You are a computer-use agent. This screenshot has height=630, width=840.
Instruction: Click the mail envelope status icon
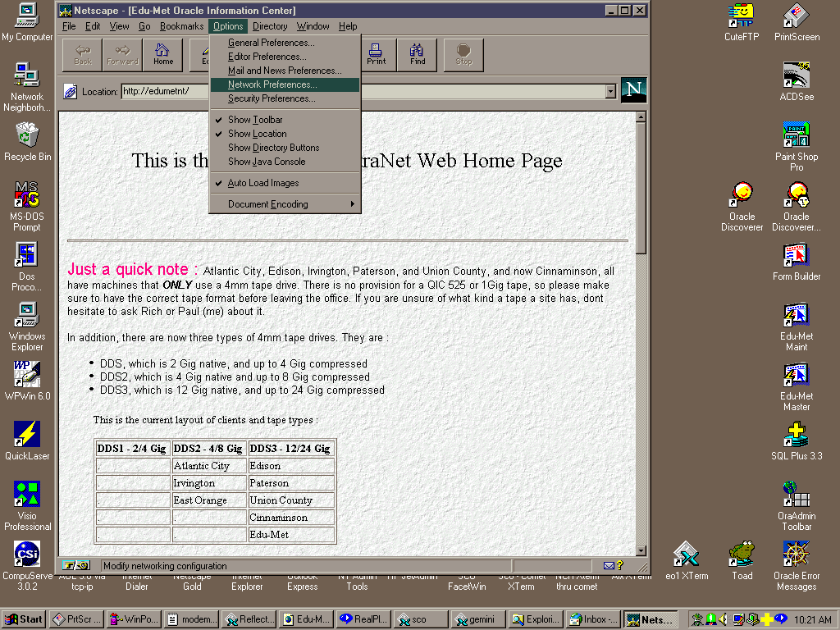(609, 566)
